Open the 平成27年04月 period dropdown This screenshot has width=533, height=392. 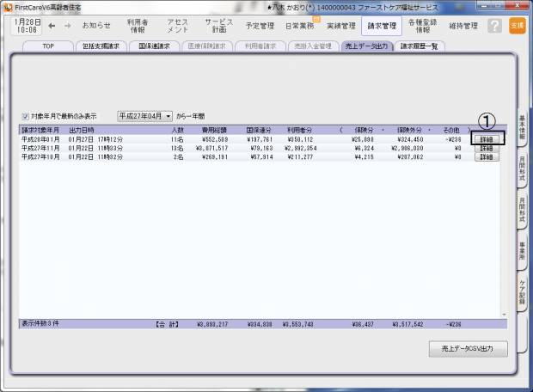coord(144,115)
